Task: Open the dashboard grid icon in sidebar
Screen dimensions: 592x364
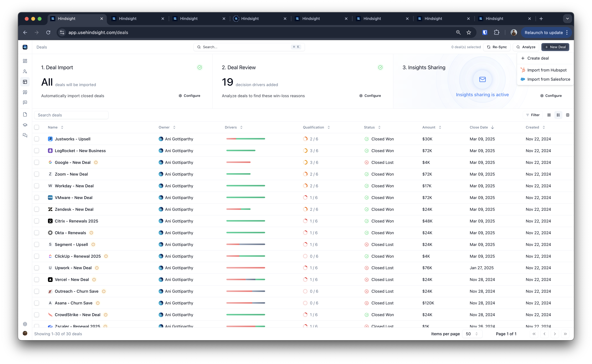Action: coord(25,61)
